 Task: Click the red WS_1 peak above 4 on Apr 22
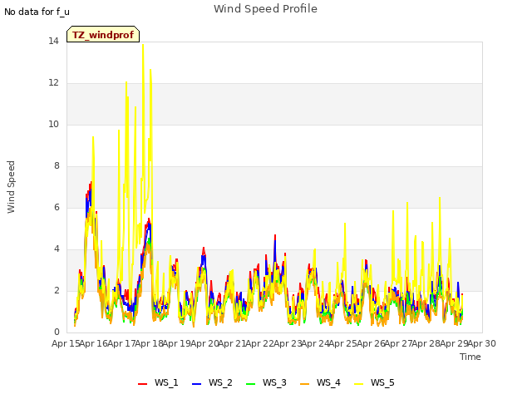[x=275, y=236]
